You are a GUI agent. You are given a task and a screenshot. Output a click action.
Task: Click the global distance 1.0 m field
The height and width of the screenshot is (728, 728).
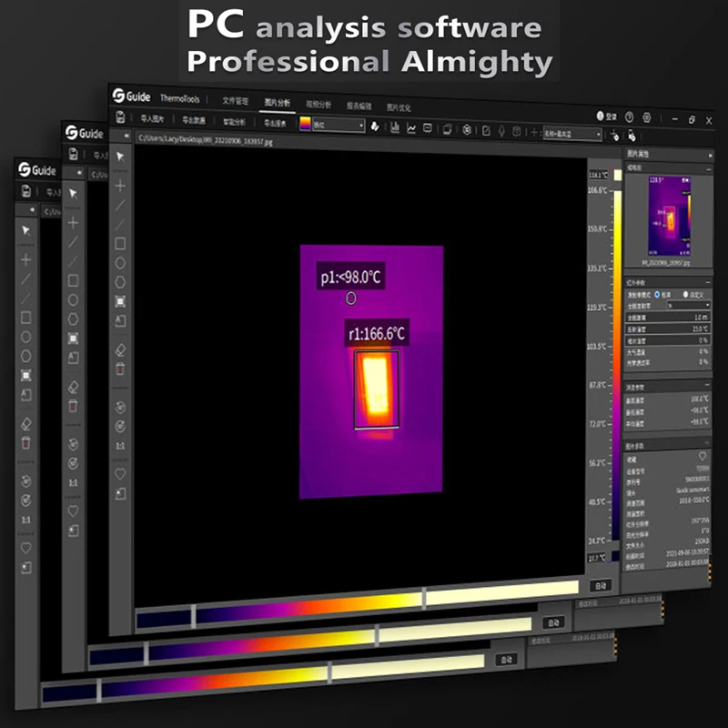pyautogui.click(x=668, y=317)
